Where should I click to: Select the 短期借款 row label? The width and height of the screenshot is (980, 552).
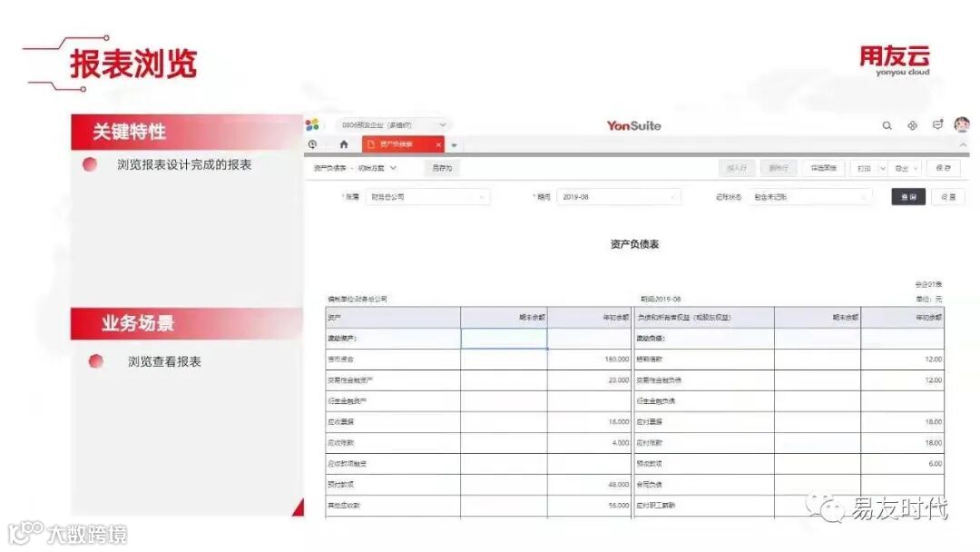point(650,360)
